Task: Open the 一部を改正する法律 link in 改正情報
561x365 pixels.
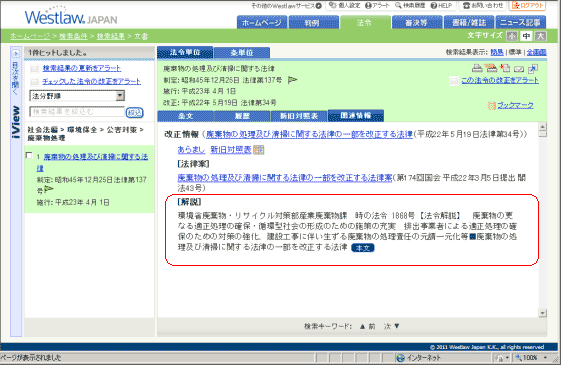Action: pos(309,135)
